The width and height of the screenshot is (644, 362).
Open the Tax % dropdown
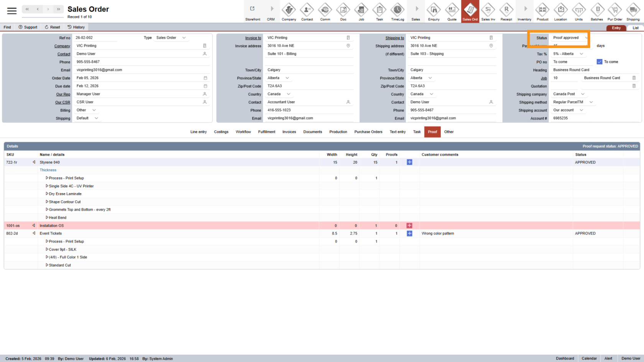(x=568, y=54)
